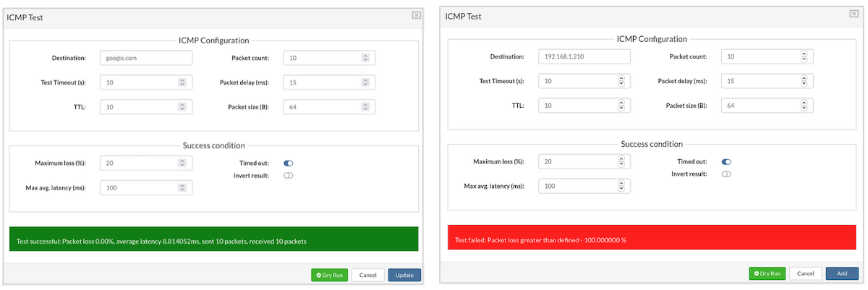Click Dry Run in the google.com test dialog
This screenshot has width=868, height=290.
330,275
